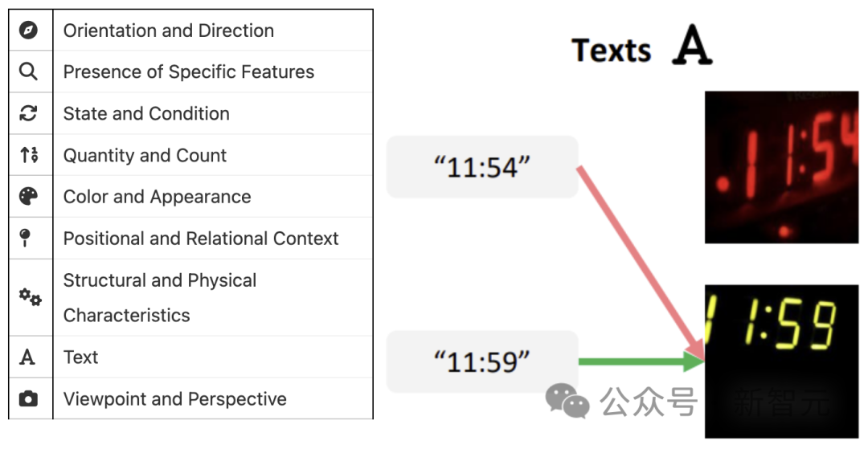Click the letter A Text row icon
This screenshot has width=868, height=449.
[x=27, y=357]
